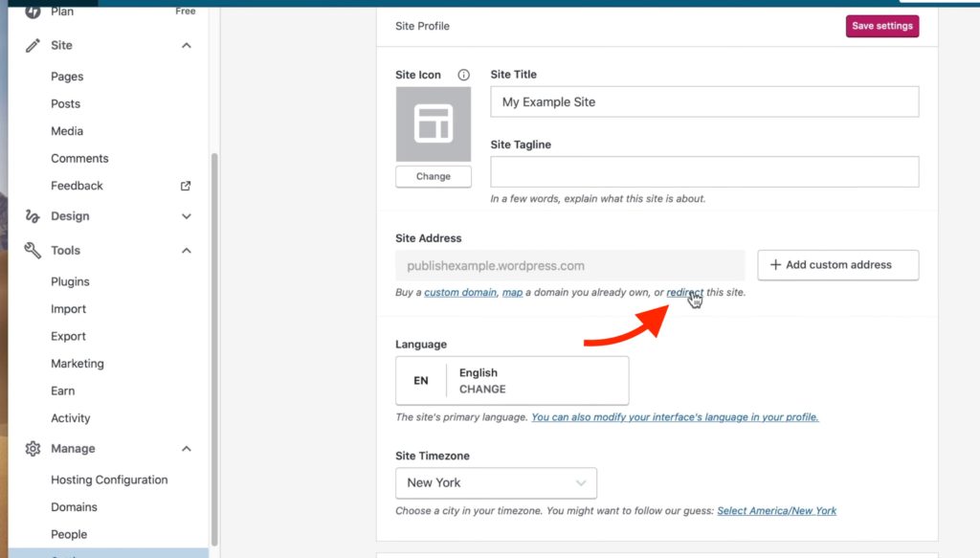
Task: Collapse the Site section chevron
Action: coord(187,46)
